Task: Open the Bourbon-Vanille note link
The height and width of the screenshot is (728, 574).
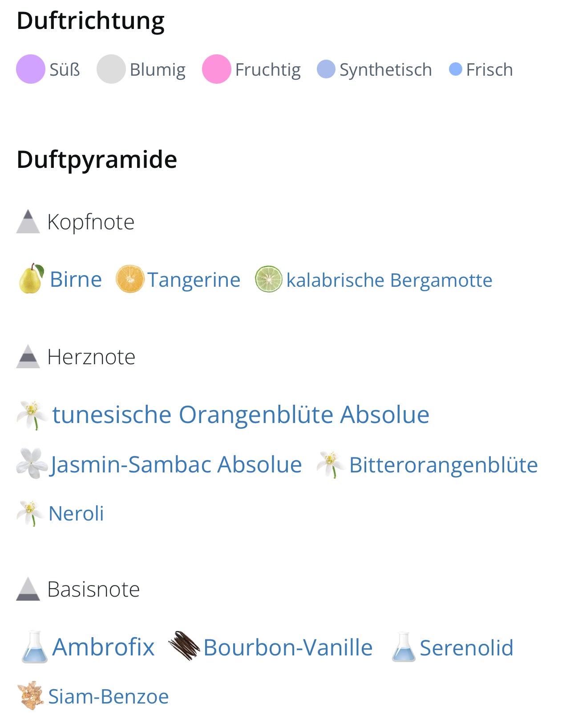Action: pos(288,647)
